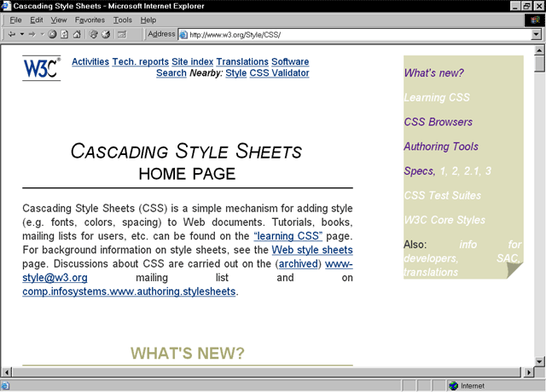Follow the Style nearby link
Image resolution: width=546 pixels, height=392 pixels.
point(236,73)
